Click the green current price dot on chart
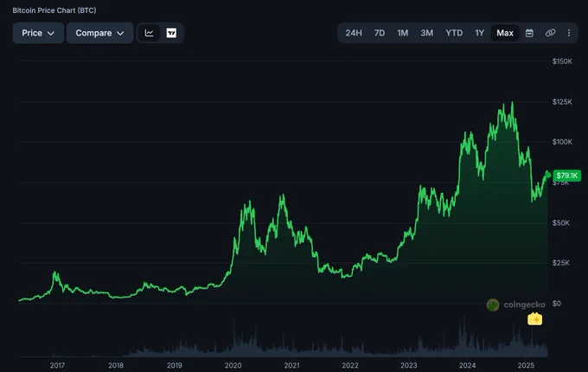This screenshot has width=588, height=372. pos(548,175)
